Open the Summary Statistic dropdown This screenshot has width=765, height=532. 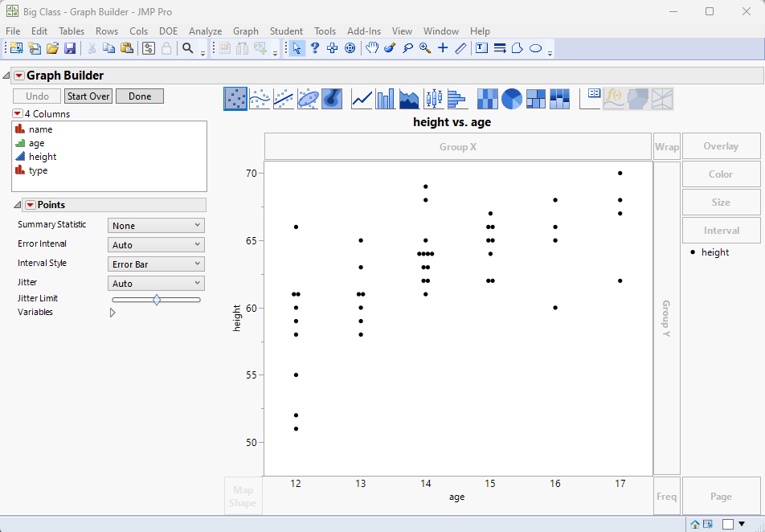(x=156, y=226)
